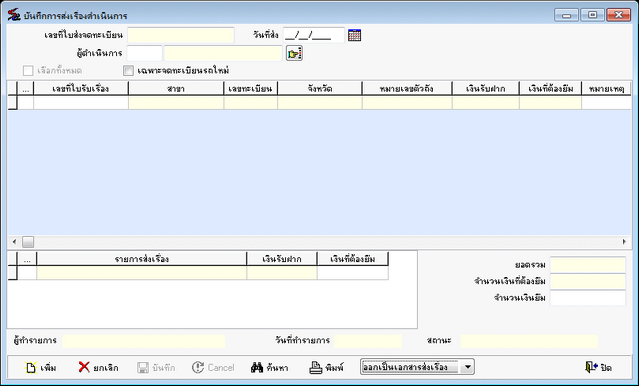Select the upper grid's first row selector
This screenshot has height=386, width=639.
(x=13, y=103)
